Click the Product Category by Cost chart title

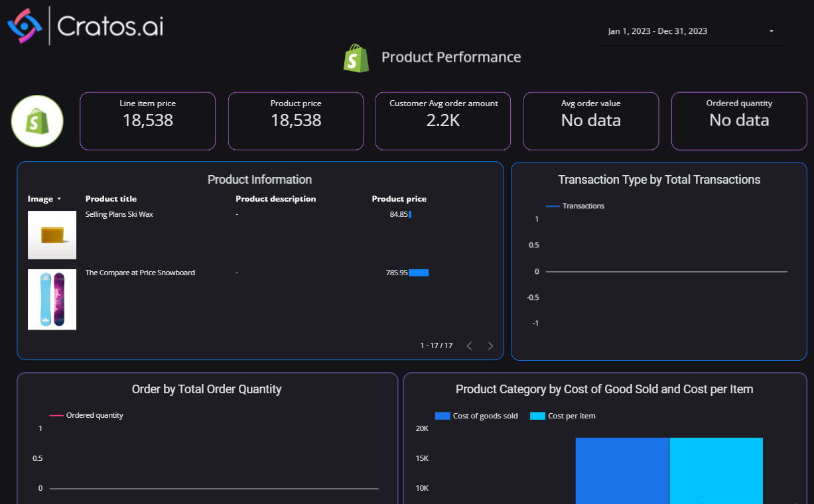(x=604, y=389)
